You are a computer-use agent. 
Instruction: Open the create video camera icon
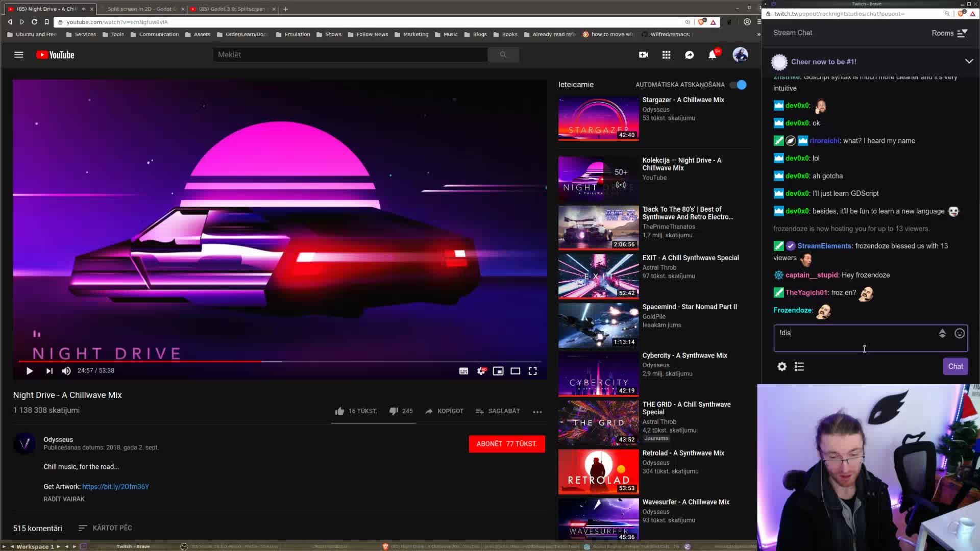(644, 55)
